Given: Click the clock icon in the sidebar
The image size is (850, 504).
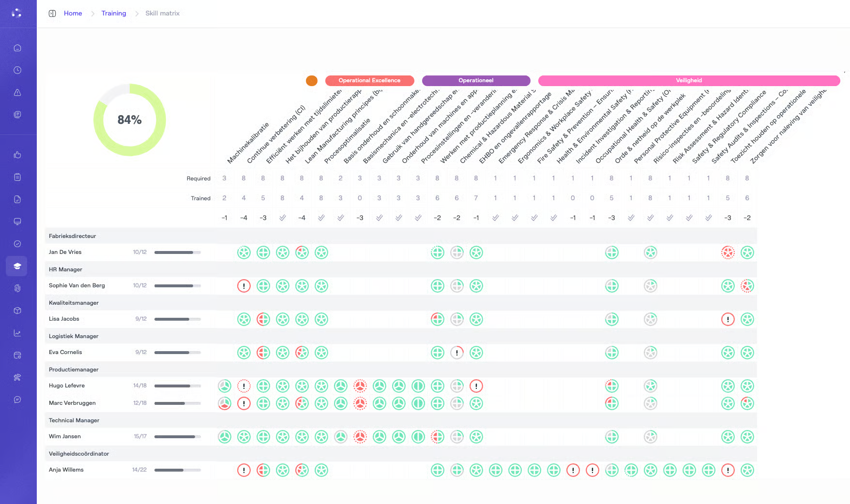Looking at the screenshot, I should (x=17, y=70).
